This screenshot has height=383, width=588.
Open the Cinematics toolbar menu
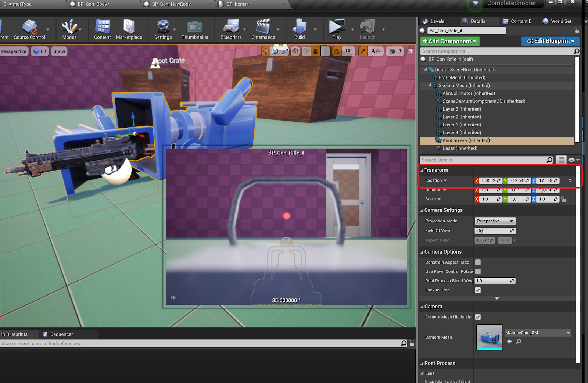point(263,29)
